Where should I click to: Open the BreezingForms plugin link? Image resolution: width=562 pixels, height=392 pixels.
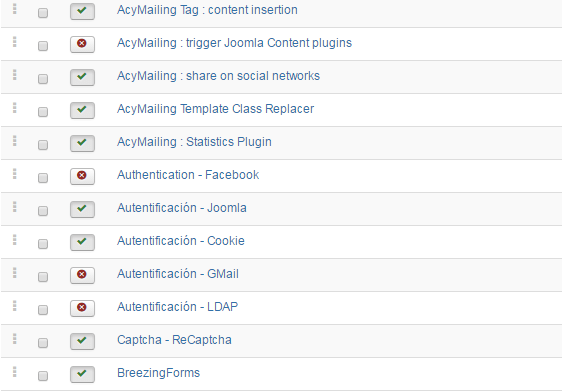158,373
